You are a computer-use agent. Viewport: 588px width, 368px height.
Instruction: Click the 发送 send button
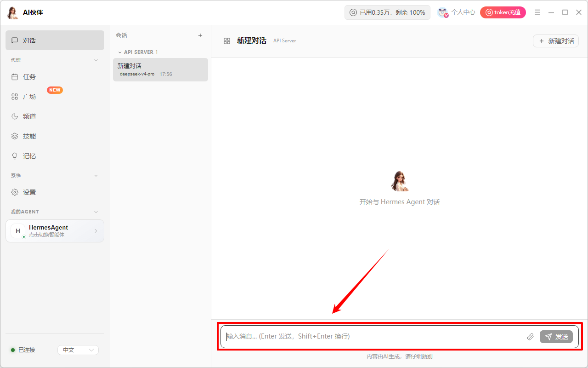[x=556, y=337]
